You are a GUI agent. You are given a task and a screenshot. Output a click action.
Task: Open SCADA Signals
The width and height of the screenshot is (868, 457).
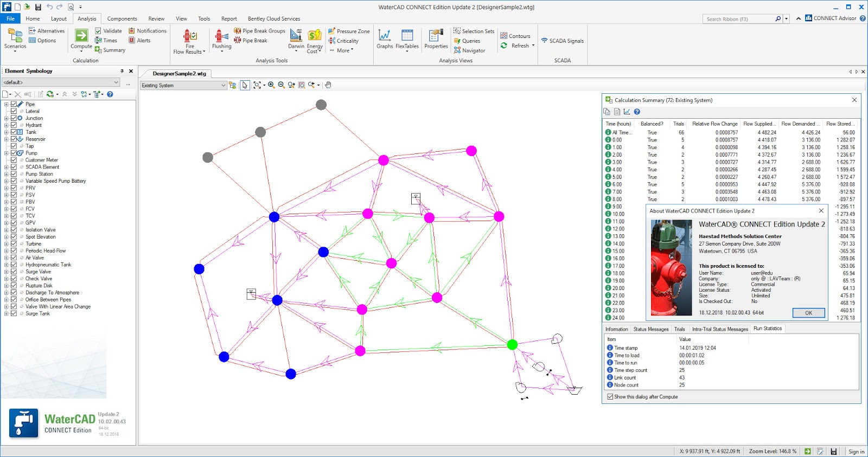click(563, 41)
